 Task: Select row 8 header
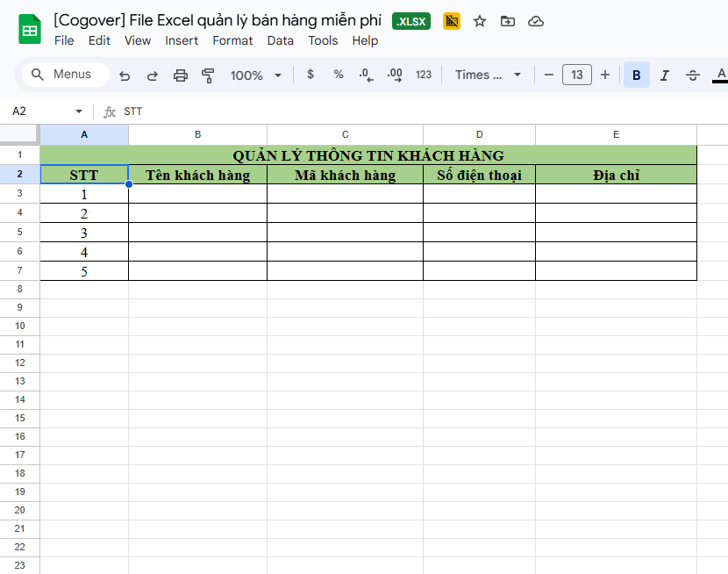[x=19, y=290]
